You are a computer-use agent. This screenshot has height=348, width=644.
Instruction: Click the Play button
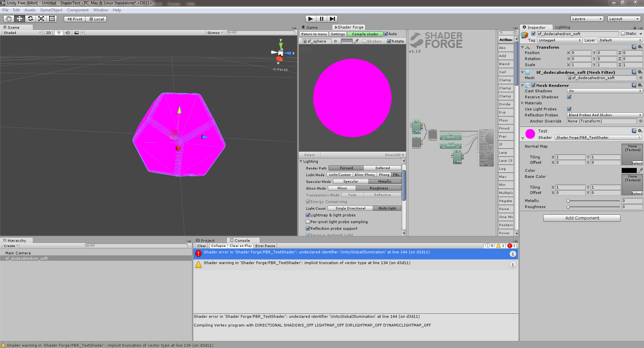click(x=310, y=19)
